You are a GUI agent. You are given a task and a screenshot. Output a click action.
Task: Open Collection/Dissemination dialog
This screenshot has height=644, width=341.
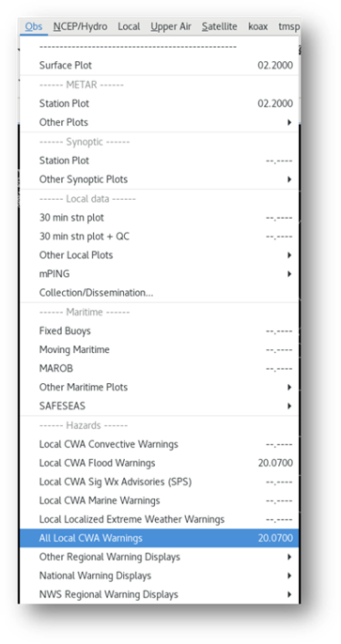click(x=159, y=293)
